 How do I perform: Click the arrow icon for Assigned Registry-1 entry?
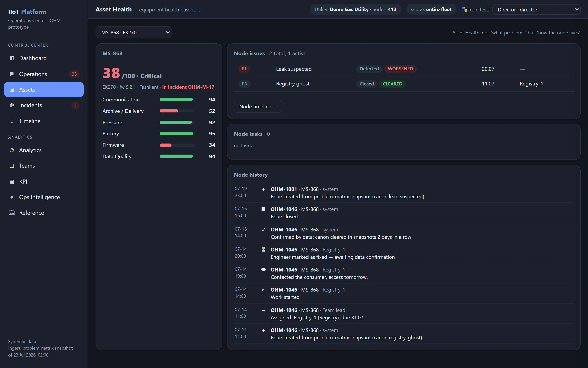coord(263,311)
